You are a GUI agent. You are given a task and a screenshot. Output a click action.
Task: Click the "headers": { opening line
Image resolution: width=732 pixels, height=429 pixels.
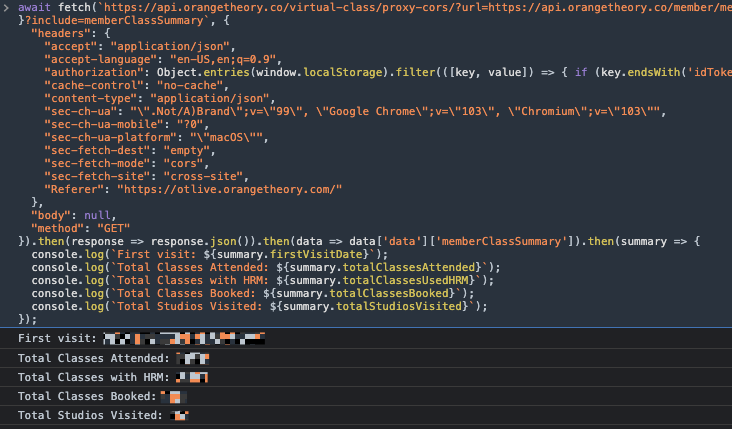point(70,33)
